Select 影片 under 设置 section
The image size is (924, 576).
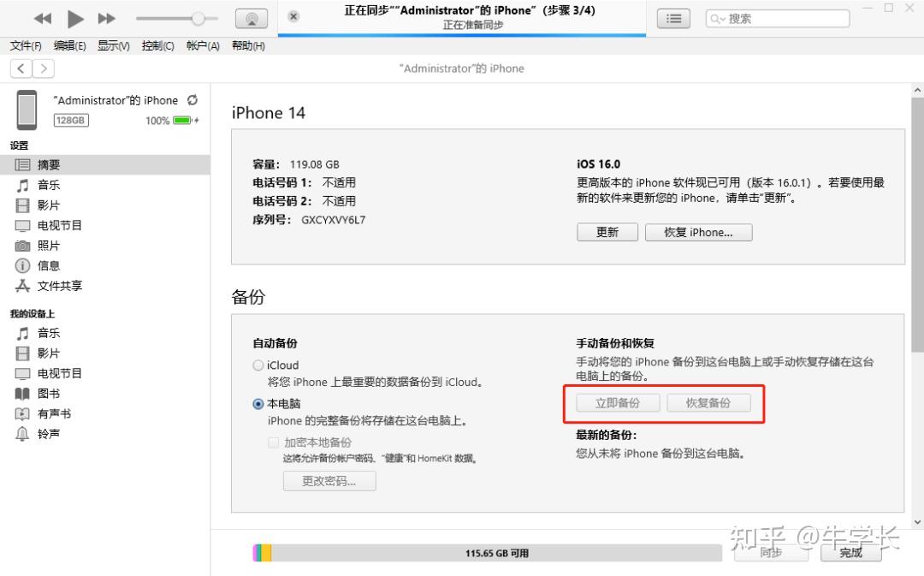[x=105, y=205]
